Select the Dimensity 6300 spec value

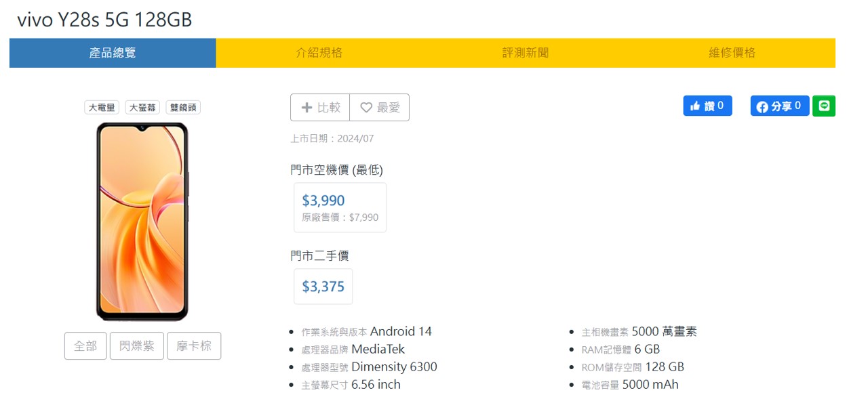(x=394, y=366)
